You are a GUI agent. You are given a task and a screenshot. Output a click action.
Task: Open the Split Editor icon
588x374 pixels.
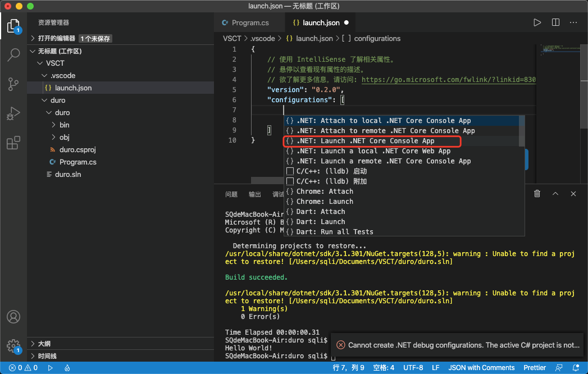click(555, 22)
